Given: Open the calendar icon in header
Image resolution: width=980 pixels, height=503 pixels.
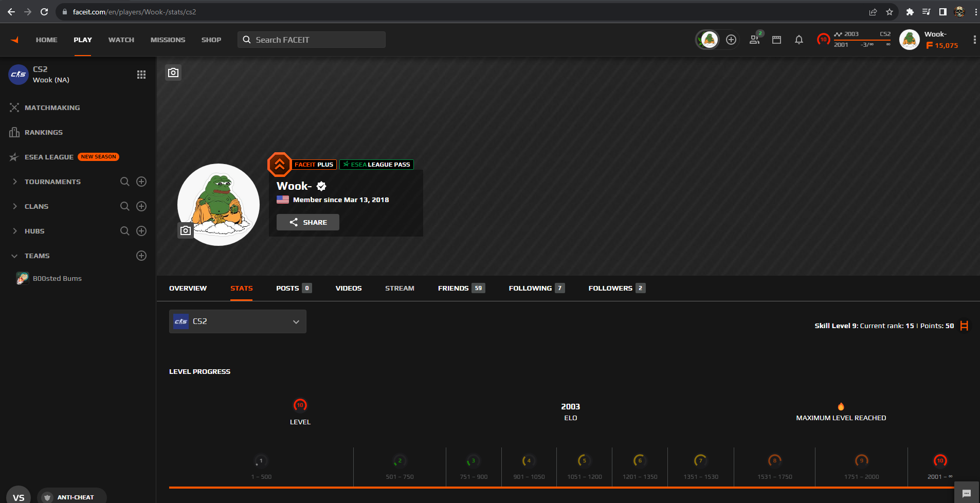Looking at the screenshot, I should click(x=777, y=40).
